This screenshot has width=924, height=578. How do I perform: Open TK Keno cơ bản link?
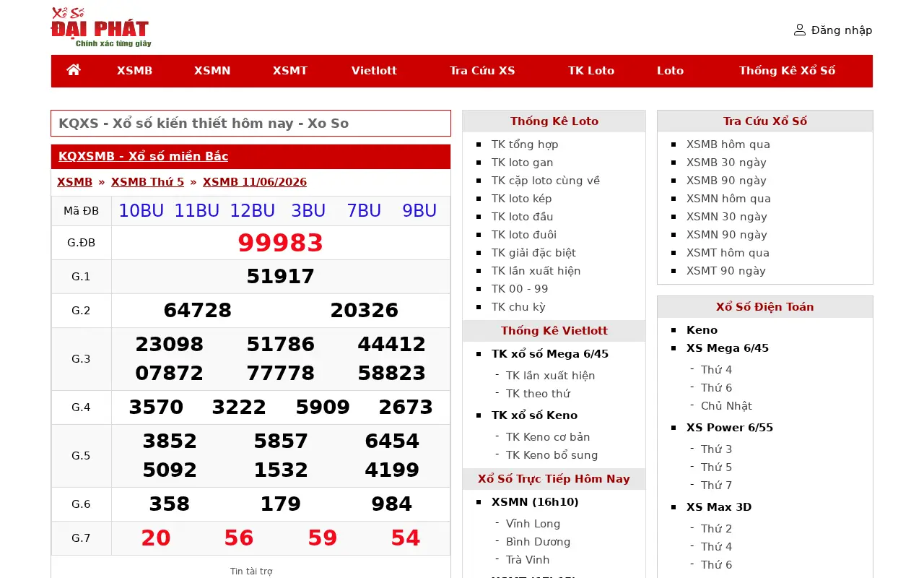point(548,437)
